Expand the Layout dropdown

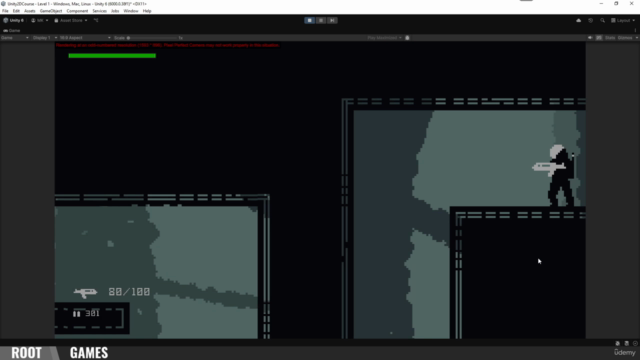pos(623,20)
